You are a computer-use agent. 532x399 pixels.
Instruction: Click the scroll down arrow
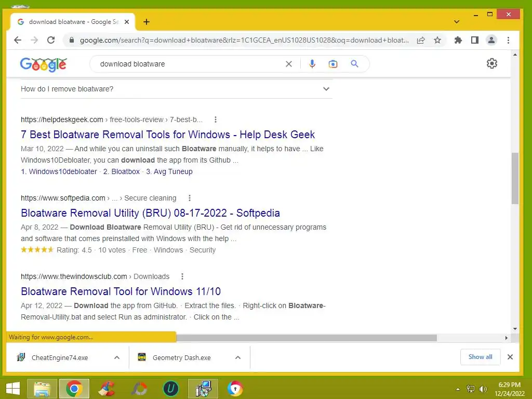(515, 328)
